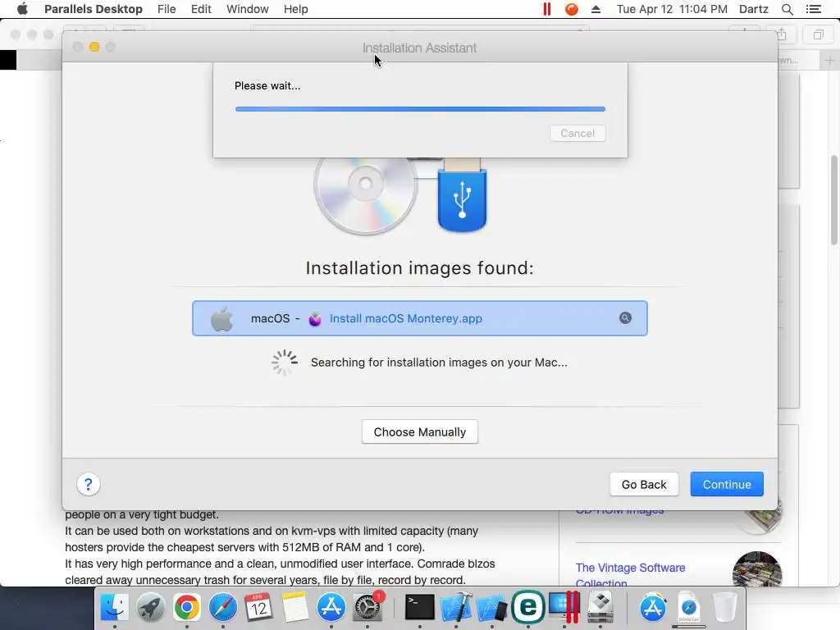Click the eject icon in menu bar
840x630 pixels.
point(596,9)
